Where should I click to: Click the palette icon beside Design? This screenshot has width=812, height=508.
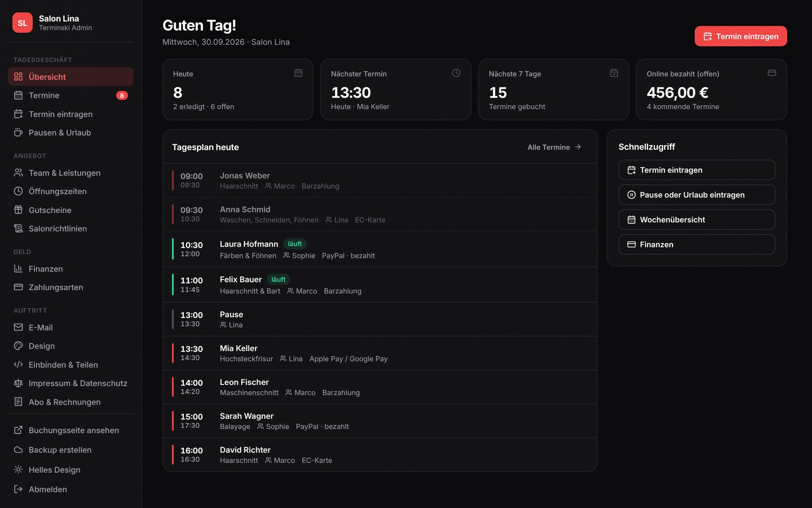tap(18, 346)
